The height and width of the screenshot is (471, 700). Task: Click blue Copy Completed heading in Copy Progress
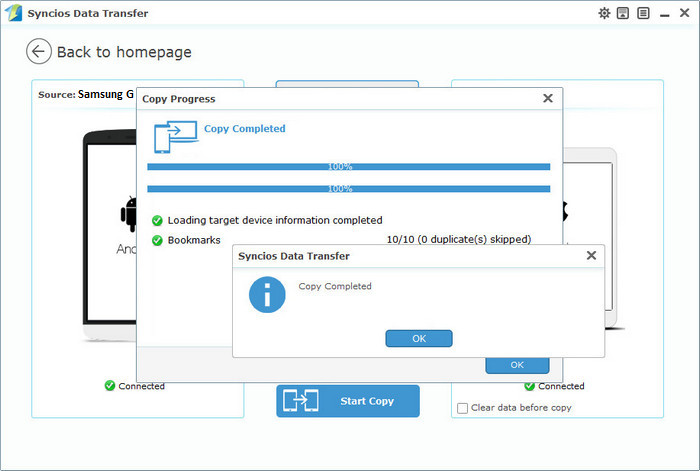[245, 129]
